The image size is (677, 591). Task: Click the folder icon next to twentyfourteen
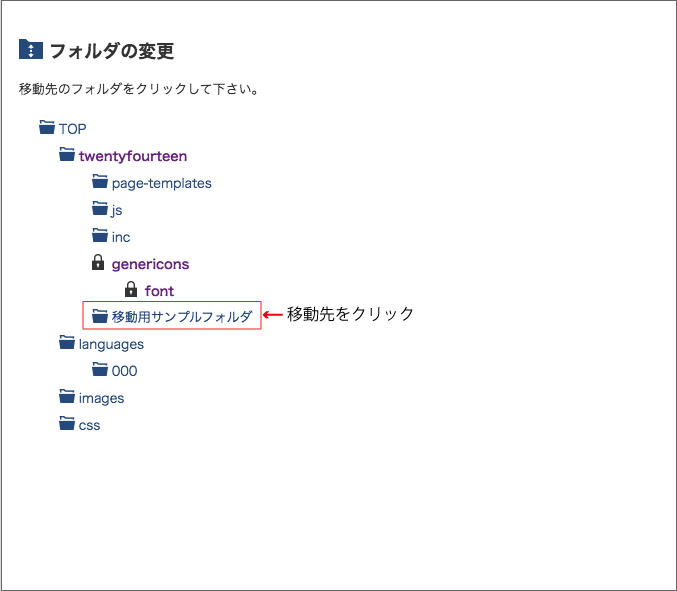pos(67,154)
